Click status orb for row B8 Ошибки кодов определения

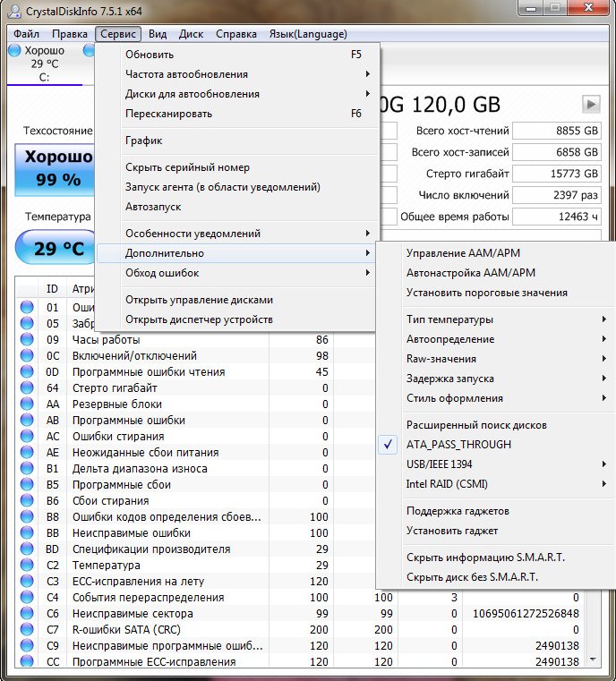click(x=27, y=516)
